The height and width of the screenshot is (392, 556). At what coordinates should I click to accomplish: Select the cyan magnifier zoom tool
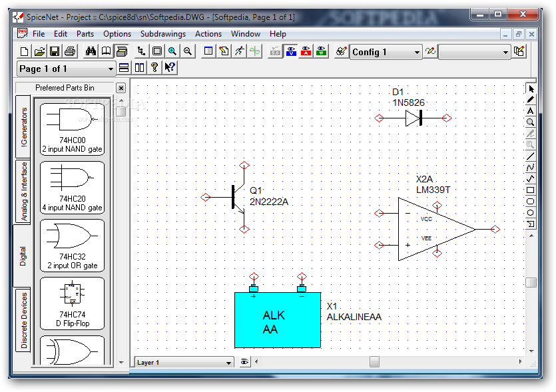531,122
